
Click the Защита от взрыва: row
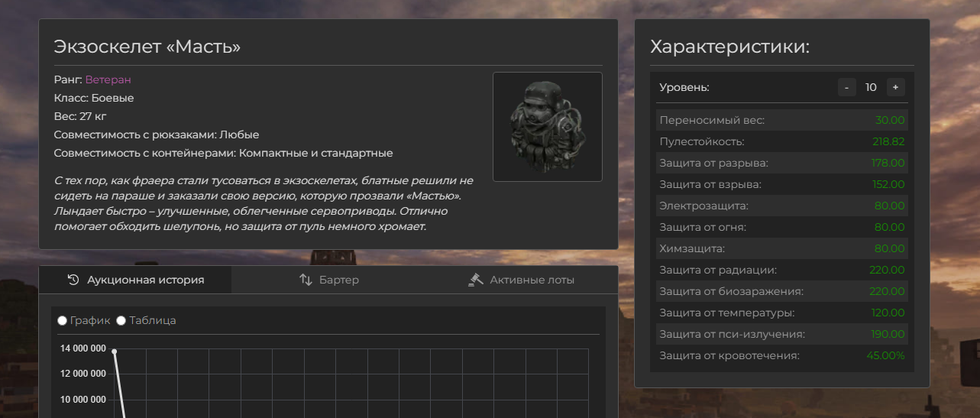point(782,184)
